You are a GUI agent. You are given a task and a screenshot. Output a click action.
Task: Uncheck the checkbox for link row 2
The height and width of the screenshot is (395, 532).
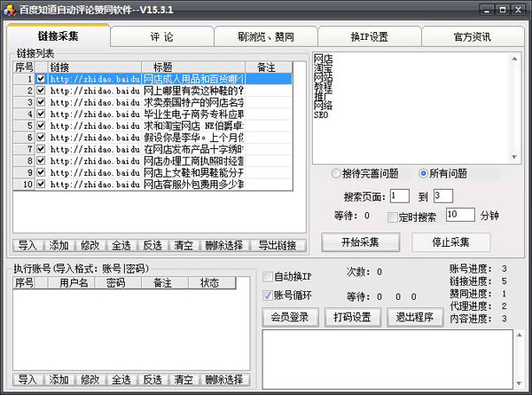click(41, 91)
